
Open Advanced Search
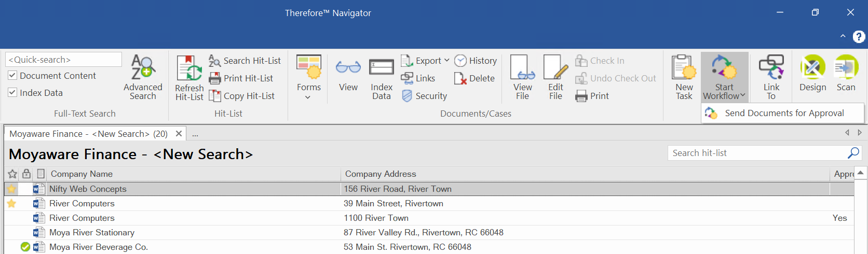click(x=143, y=77)
